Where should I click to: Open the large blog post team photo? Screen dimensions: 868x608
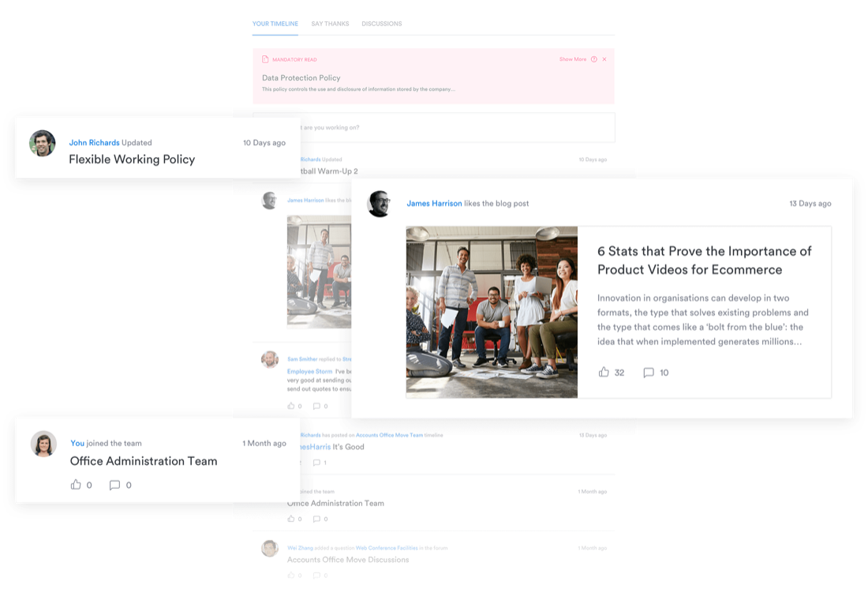pos(492,312)
